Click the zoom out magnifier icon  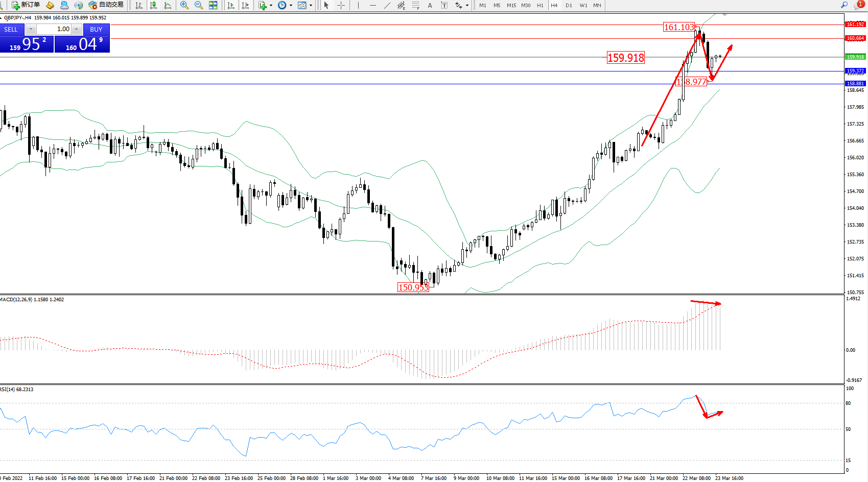pos(199,5)
